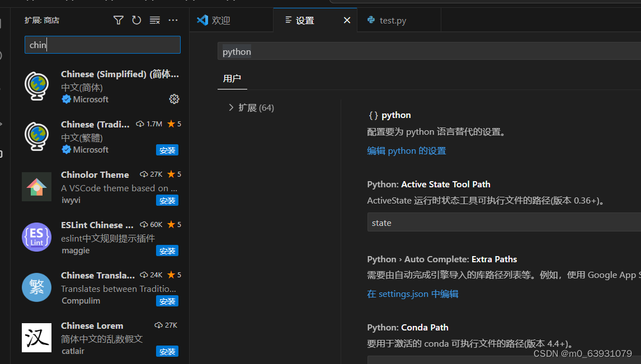Install the ESLint Chinese rules extension

[x=167, y=251]
